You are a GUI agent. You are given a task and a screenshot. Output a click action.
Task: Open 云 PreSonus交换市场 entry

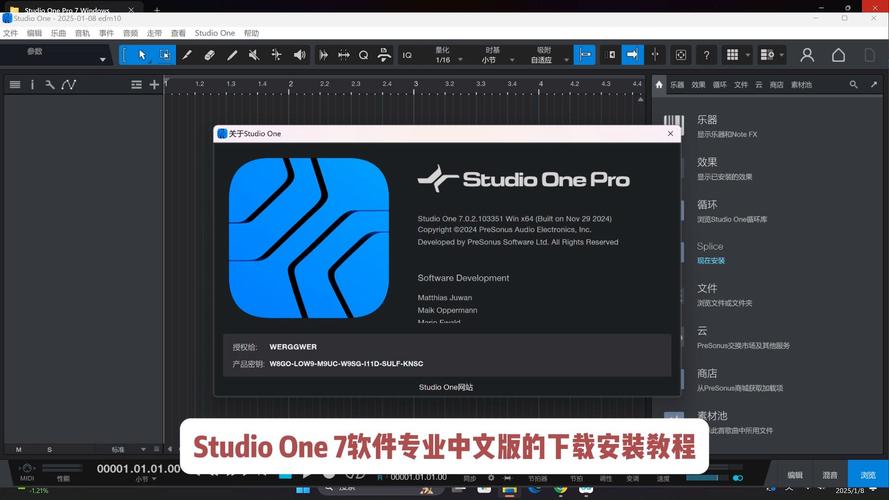click(x=743, y=337)
